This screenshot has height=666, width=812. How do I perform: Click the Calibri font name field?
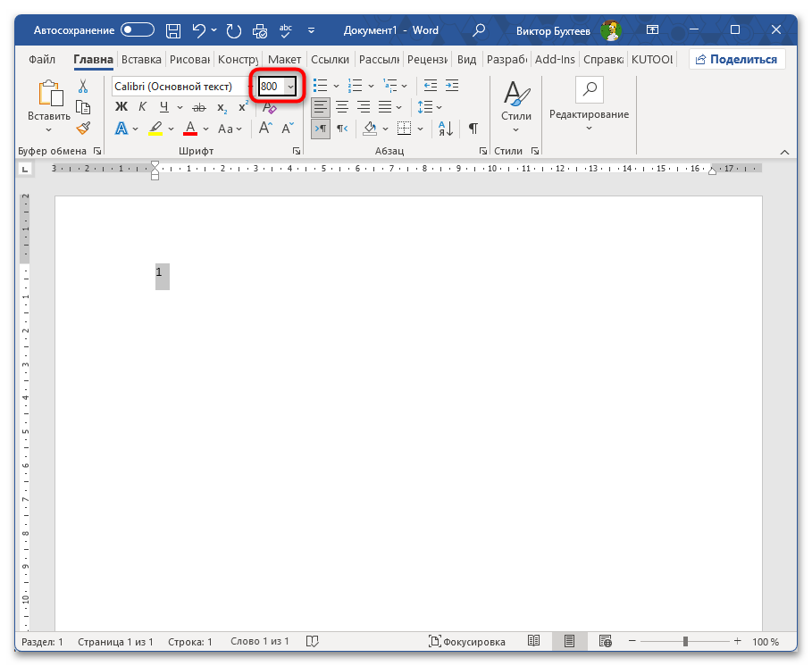point(177,87)
